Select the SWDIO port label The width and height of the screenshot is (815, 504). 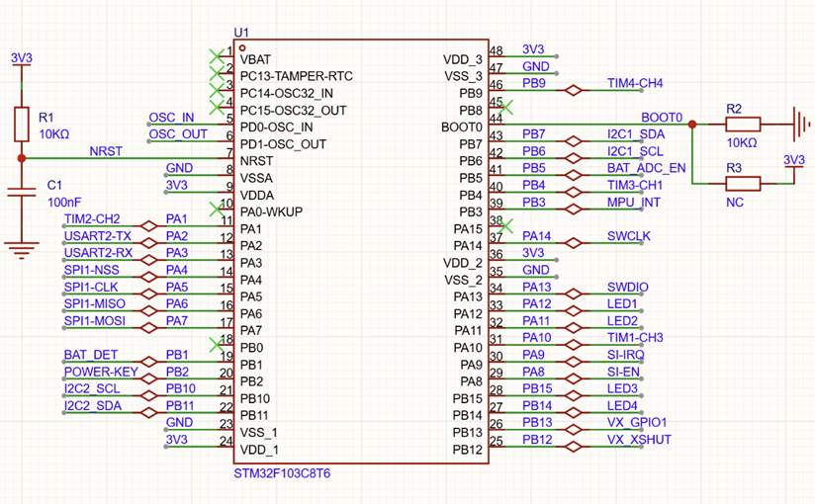[628, 288]
